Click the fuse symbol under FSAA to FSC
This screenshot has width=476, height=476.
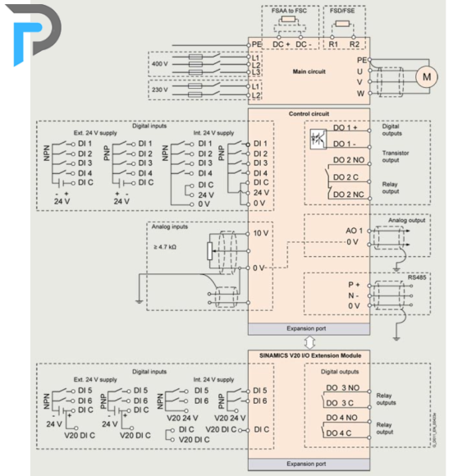click(288, 20)
